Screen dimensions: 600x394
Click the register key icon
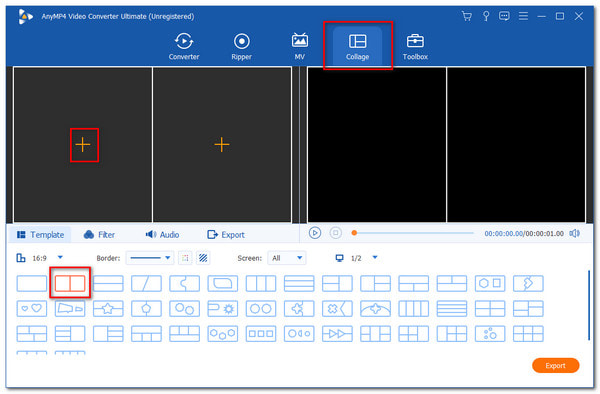pyautogui.click(x=486, y=16)
